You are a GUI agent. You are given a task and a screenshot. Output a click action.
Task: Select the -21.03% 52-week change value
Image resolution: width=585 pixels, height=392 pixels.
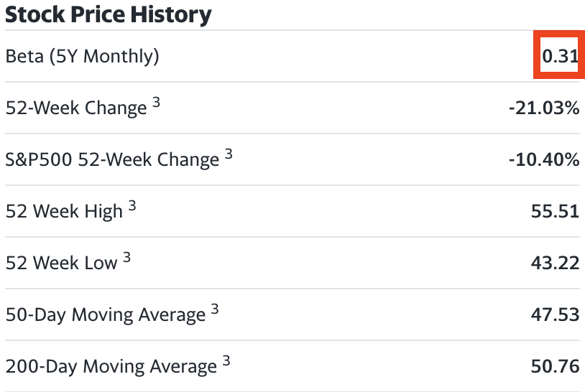(x=545, y=108)
